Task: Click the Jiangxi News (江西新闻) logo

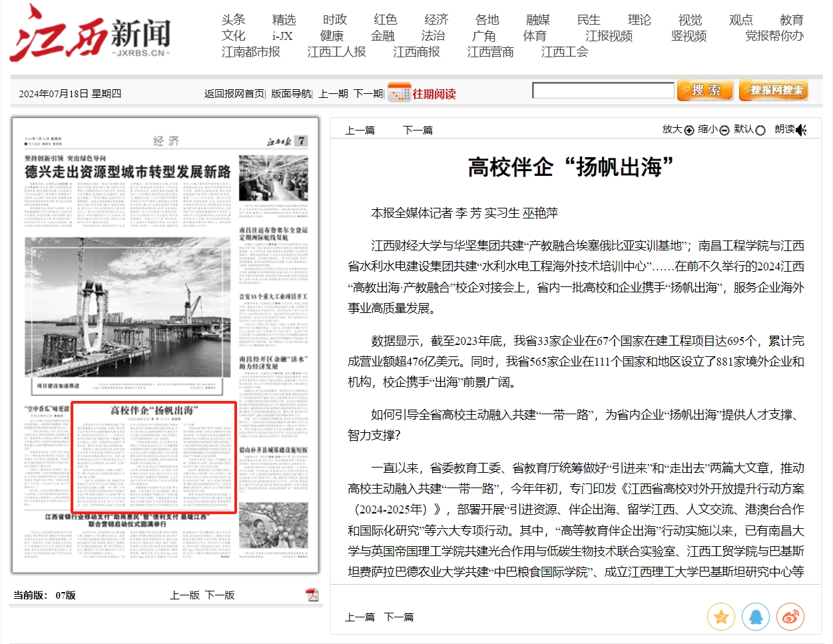Action: click(x=91, y=35)
